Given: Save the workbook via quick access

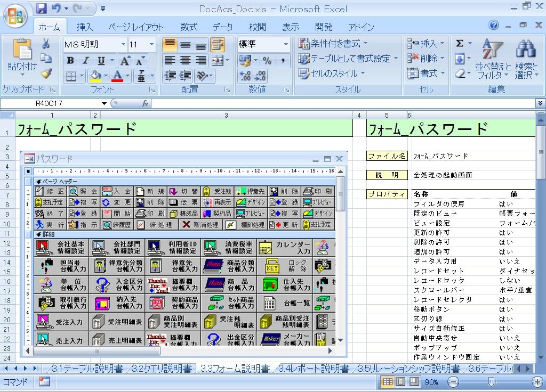Looking at the screenshot, I should tap(42, 9).
